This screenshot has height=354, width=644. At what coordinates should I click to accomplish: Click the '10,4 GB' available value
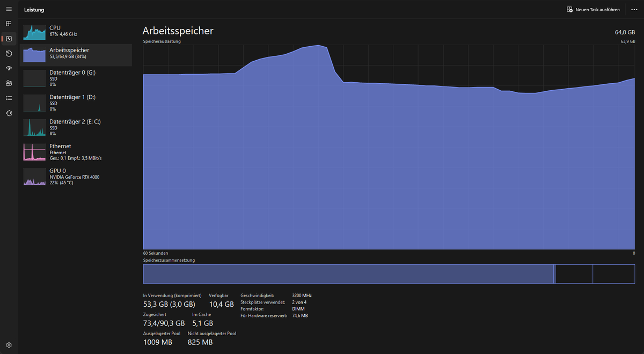(221, 305)
